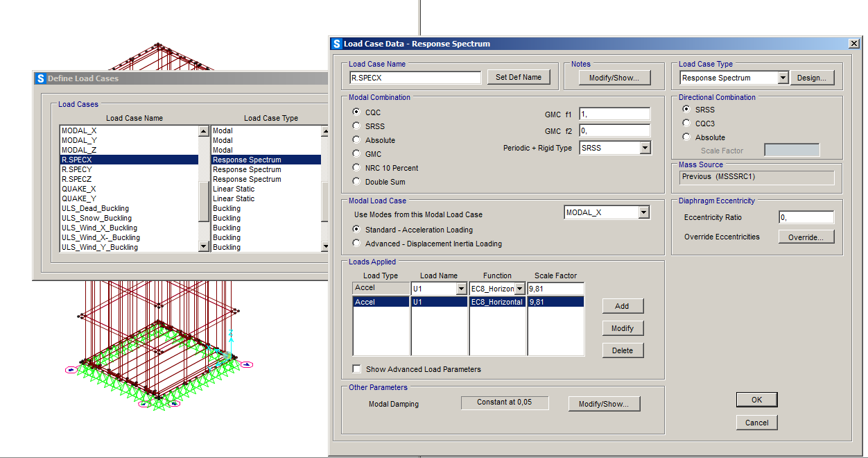Select R.SPECY in the load cases list

tap(78, 169)
